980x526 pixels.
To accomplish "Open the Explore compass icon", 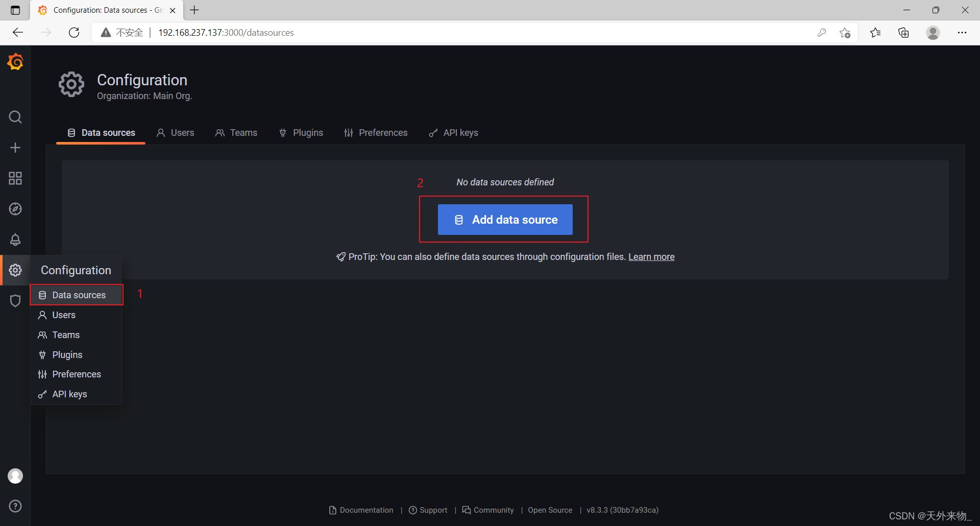I will [15, 209].
